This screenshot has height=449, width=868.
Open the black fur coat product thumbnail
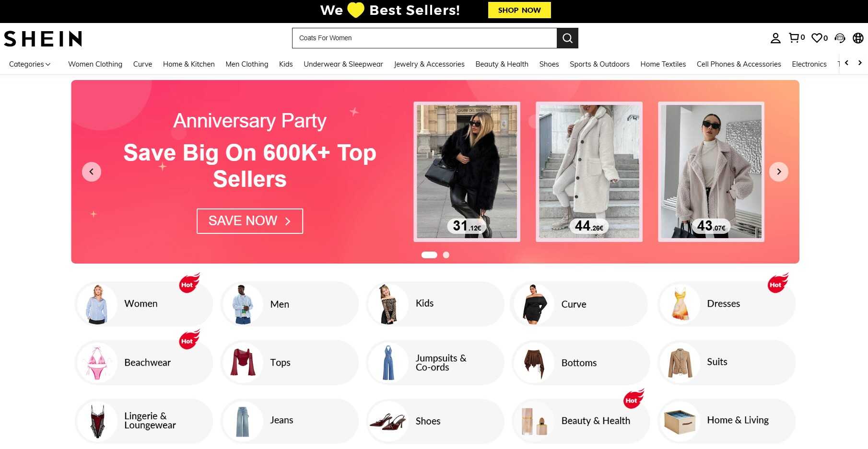point(467,172)
